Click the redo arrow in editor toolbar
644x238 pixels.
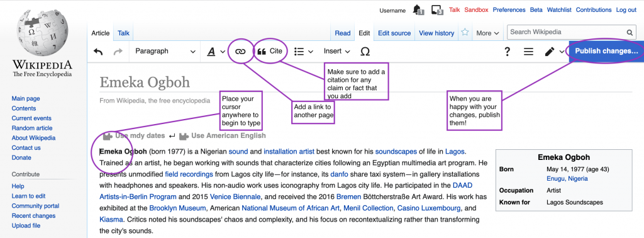pos(118,52)
